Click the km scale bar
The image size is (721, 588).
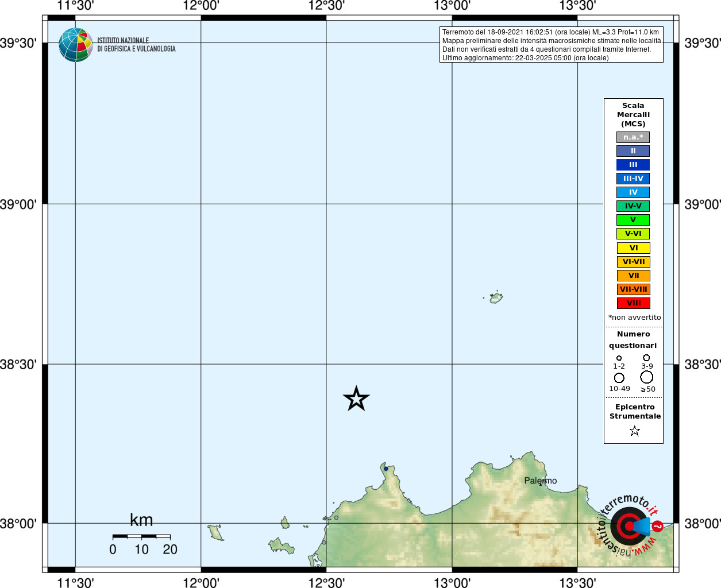tap(141, 536)
